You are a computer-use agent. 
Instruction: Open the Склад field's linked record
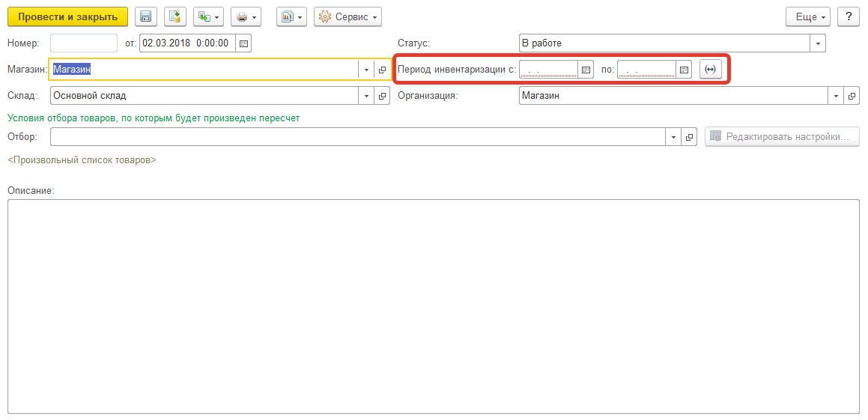coord(383,96)
